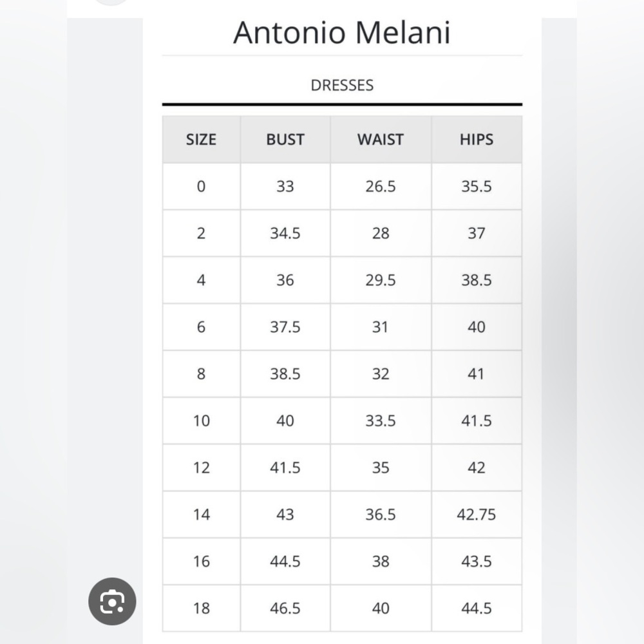
Task: Click bust value 41.5 for size 12
Action: [285, 468]
